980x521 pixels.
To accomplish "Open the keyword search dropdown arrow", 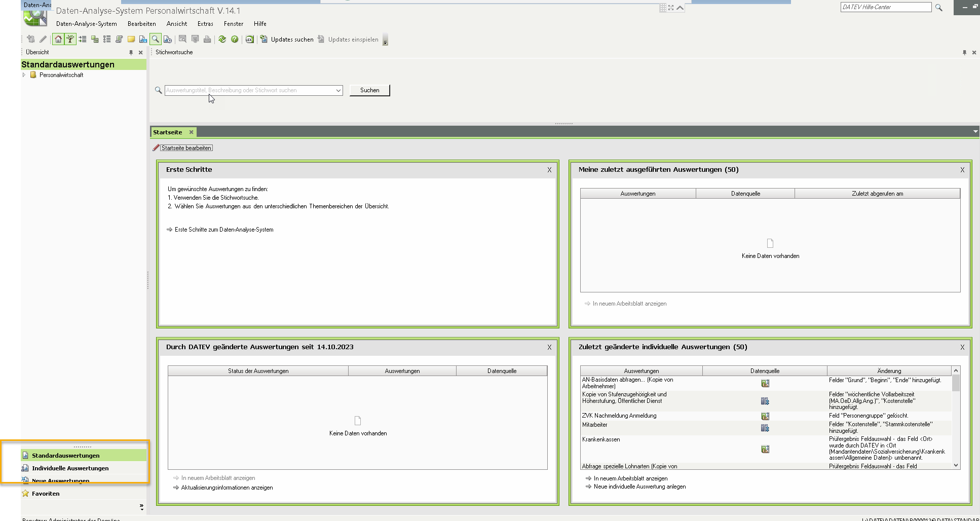I will [x=338, y=90].
